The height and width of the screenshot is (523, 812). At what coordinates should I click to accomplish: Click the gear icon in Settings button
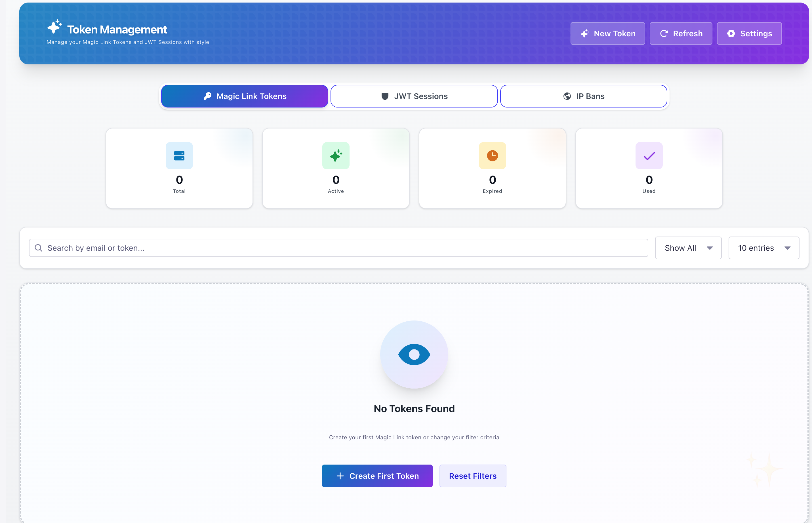click(731, 34)
